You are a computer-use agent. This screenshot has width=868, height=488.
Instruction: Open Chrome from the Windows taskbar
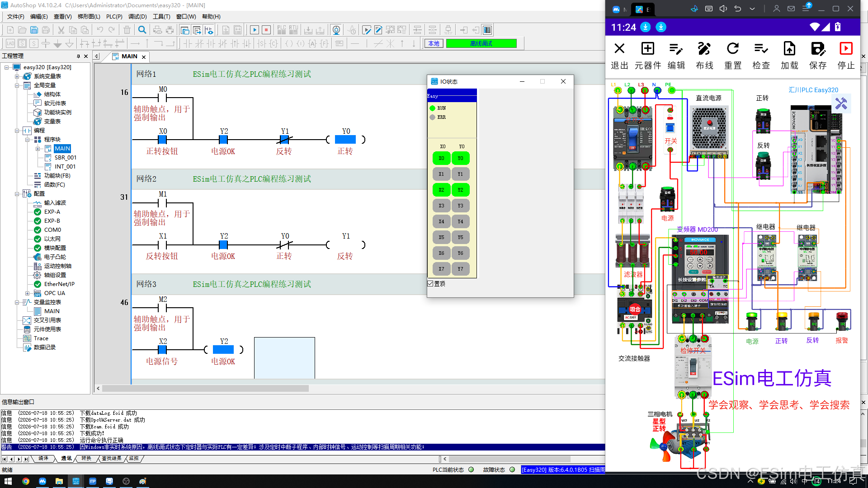(26, 481)
